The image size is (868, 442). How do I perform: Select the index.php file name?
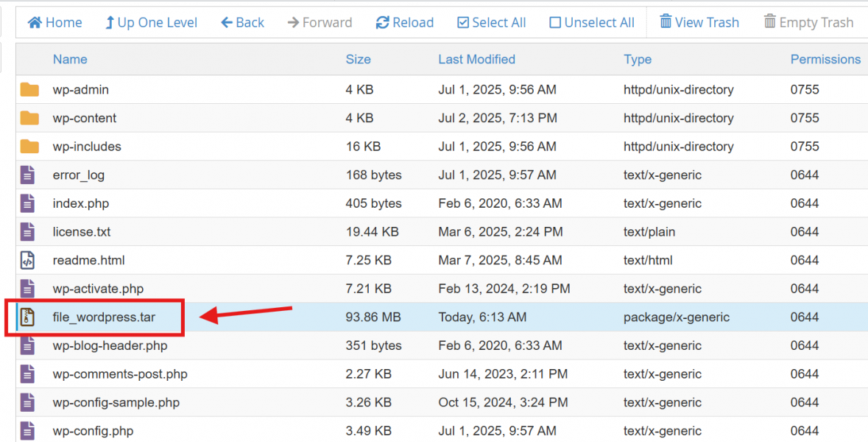(x=81, y=203)
